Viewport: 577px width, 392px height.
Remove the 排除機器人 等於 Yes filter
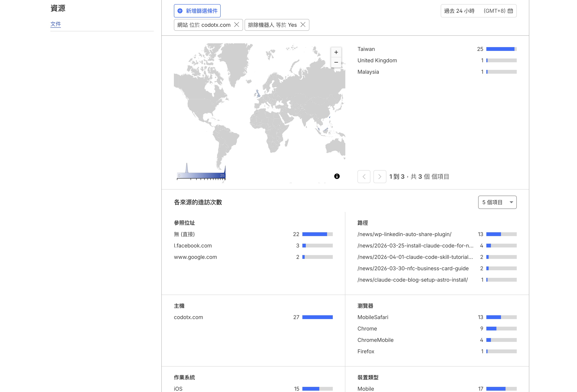[303, 25]
